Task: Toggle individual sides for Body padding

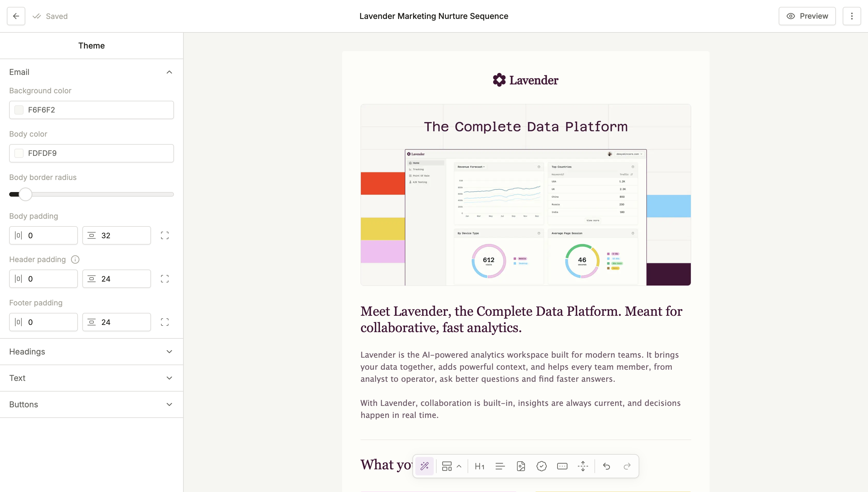Action: coord(164,236)
